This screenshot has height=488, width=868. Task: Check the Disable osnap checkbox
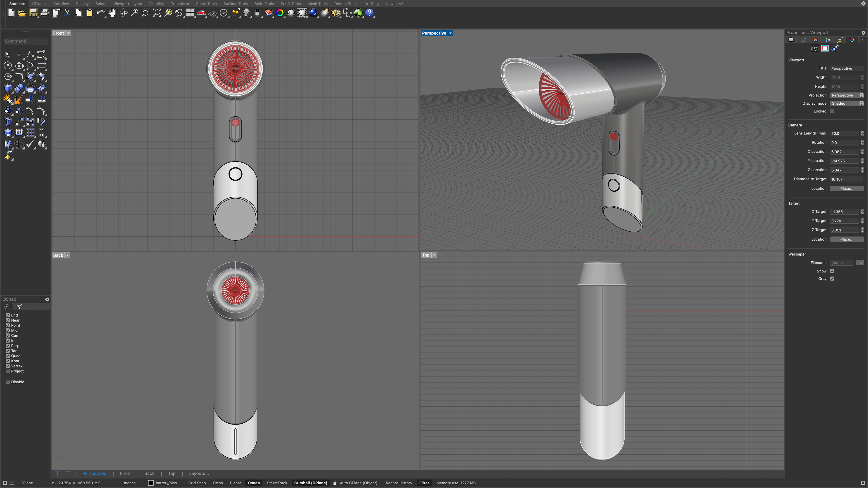(8, 382)
